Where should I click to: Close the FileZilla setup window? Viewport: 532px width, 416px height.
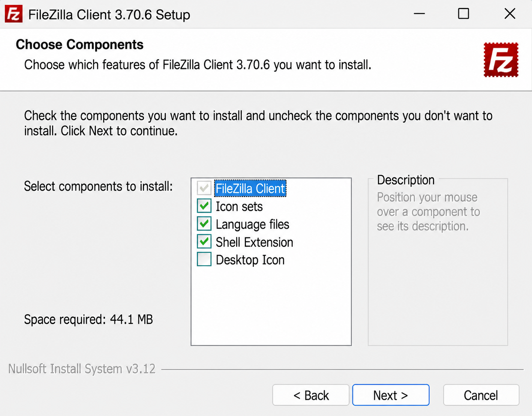(x=510, y=14)
